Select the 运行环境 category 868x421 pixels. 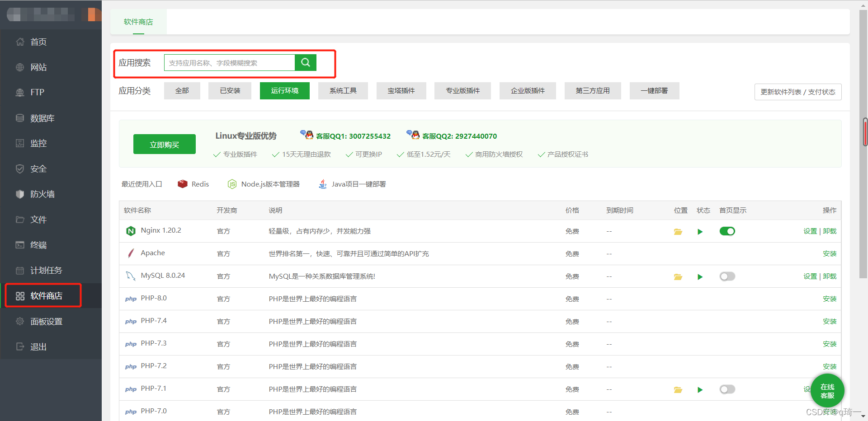(285, 91)
